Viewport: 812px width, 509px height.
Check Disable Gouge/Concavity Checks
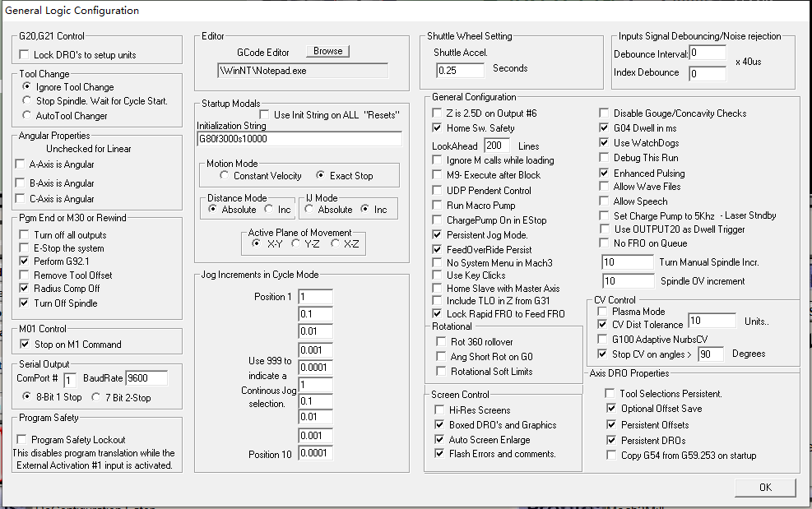[x=604, y=113]
